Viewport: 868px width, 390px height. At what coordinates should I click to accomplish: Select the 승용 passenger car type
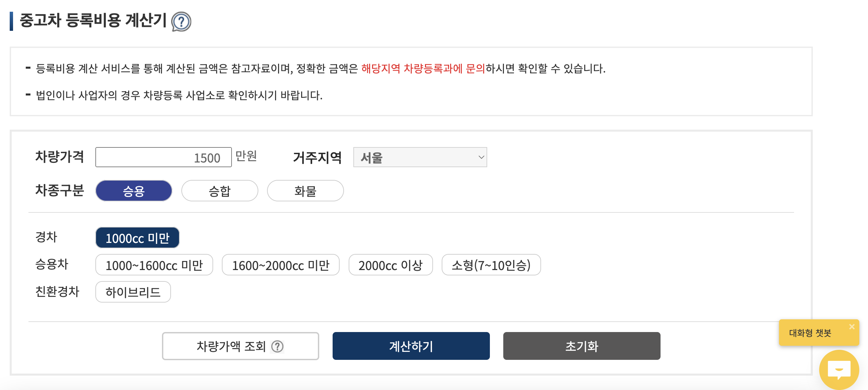pyautogui.click(x=134, y=191)
